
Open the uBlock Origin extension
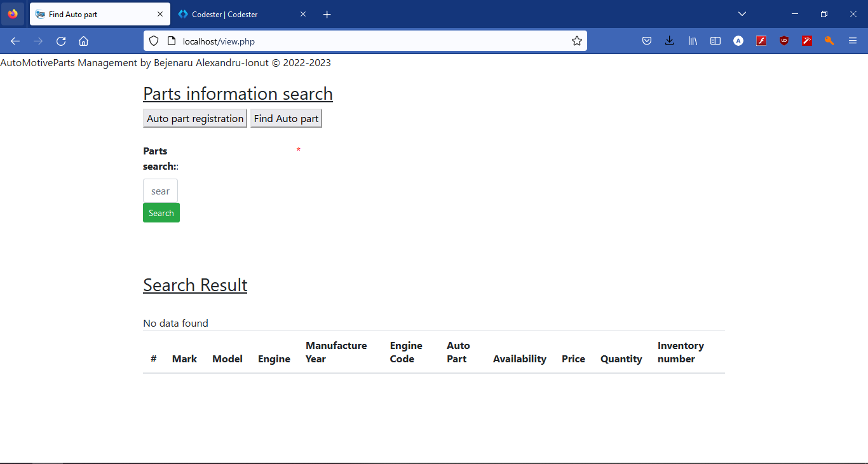(784, 41)
